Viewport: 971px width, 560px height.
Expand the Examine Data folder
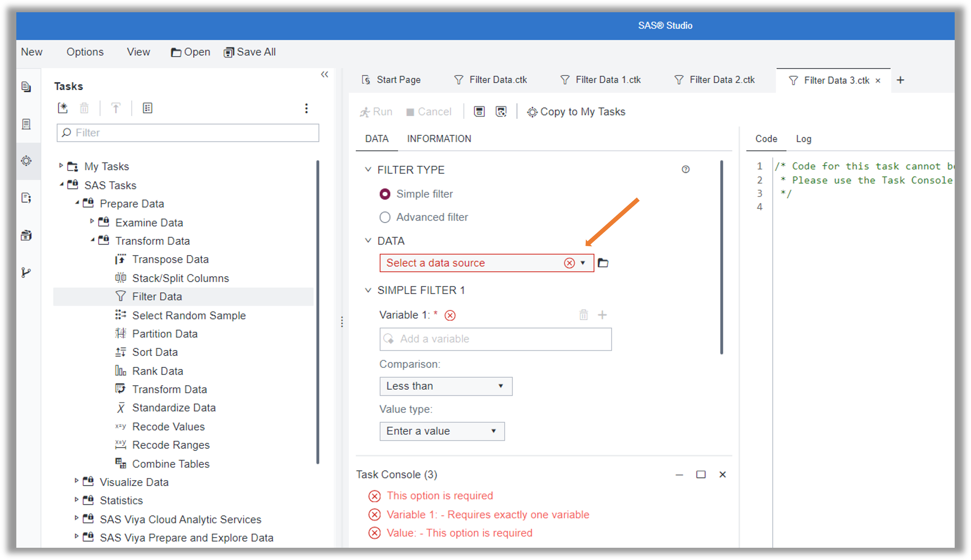pos(92,221)
